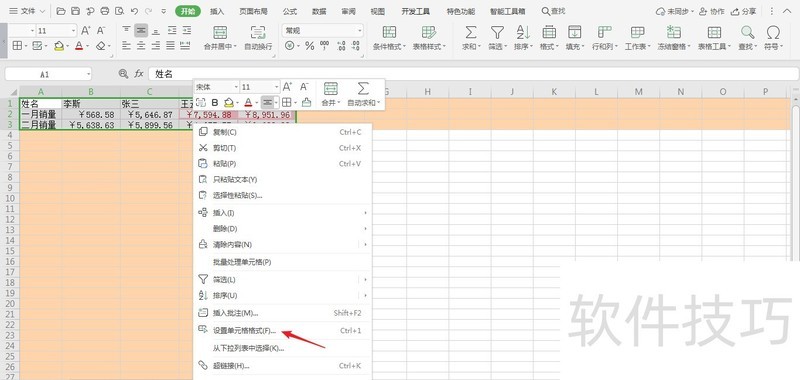Open file using the folder icon in quick access
The width and height of the screenshot is (800, 380).
[61, 11]
